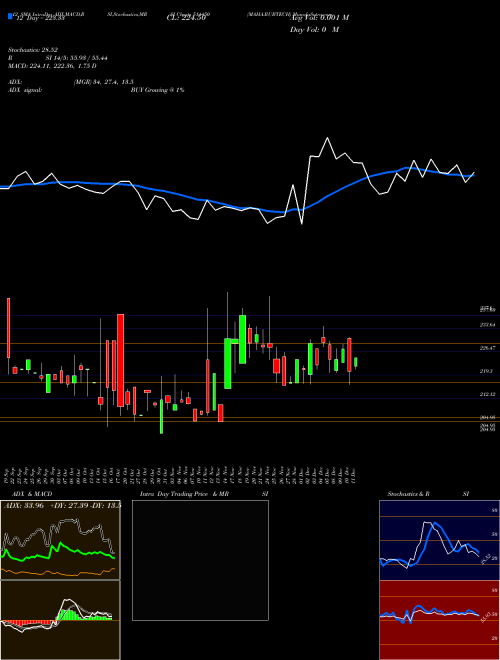Image resolution: width=500 pixels, height=660 pixels.
Task: Click the 'ADX: 33.96 +DY: 27.39 -DY: 13.5' header
Action: click(61, 506)
